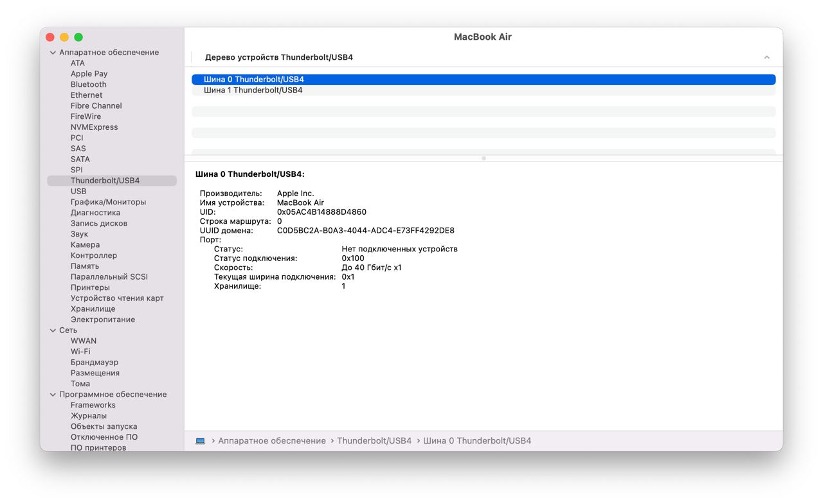Click the split pane divider handle
823x504 pixels.
point(484,158)
